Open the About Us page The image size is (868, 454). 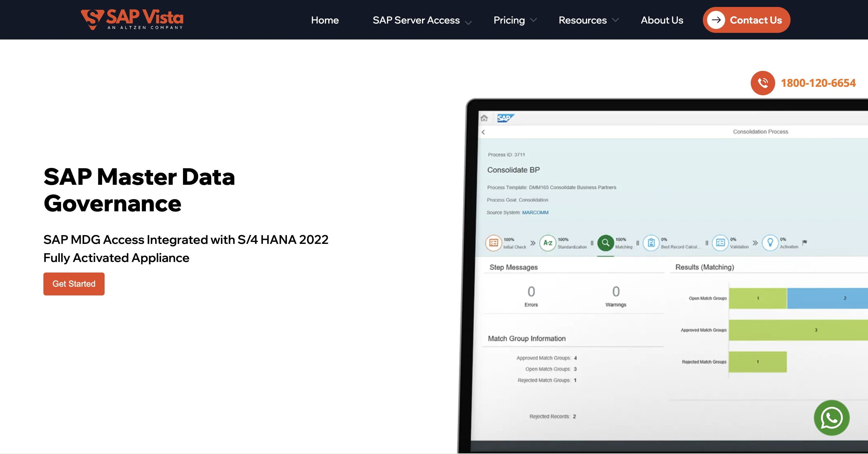point(662,20)
